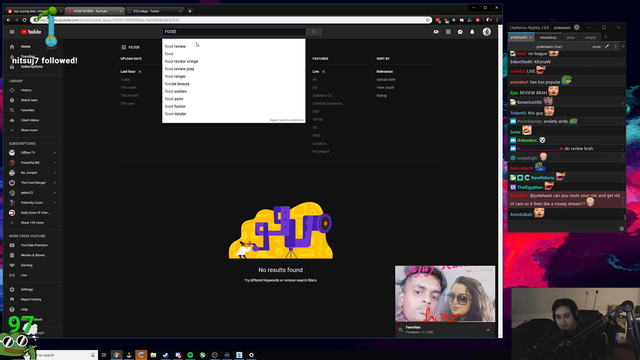The width and height of the screenshot is (640, 360).
Task: Open the YouTube hamburger guide menu
Action: [x=12, y=32]
